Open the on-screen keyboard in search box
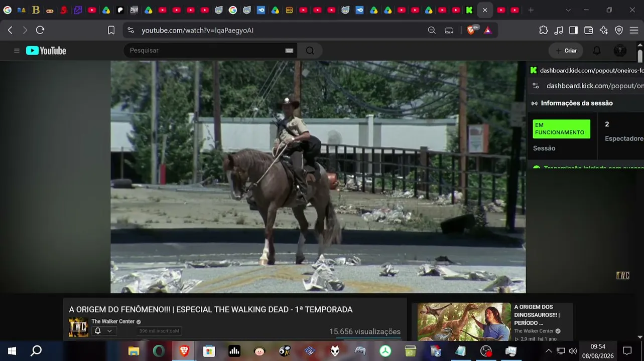 289,51
